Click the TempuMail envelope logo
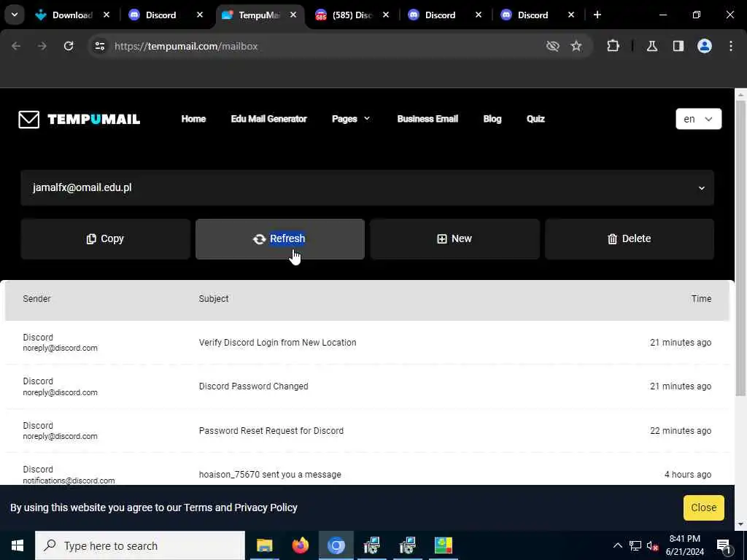Viewport: 747px width, 560px height. [x=29, y=119]
